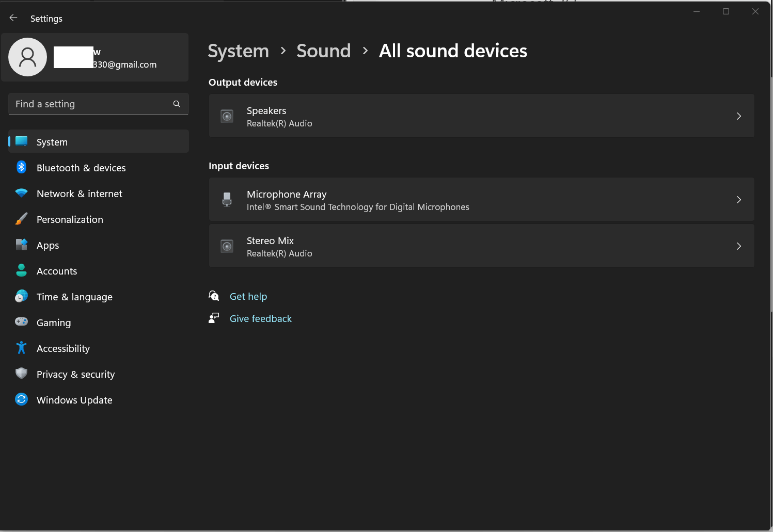Navigate to System breadcrumb
This screenshot has height=532, width=773.
pos(239,51)
